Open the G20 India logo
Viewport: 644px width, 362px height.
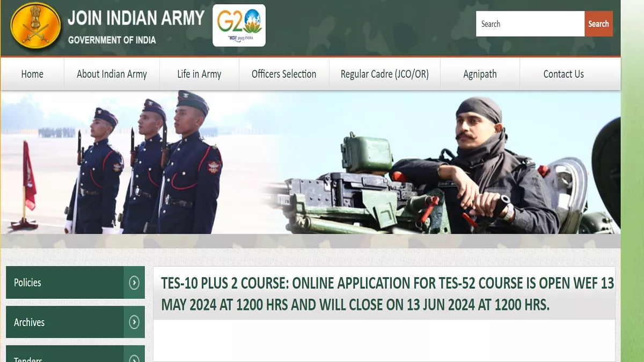coord(239,25)
